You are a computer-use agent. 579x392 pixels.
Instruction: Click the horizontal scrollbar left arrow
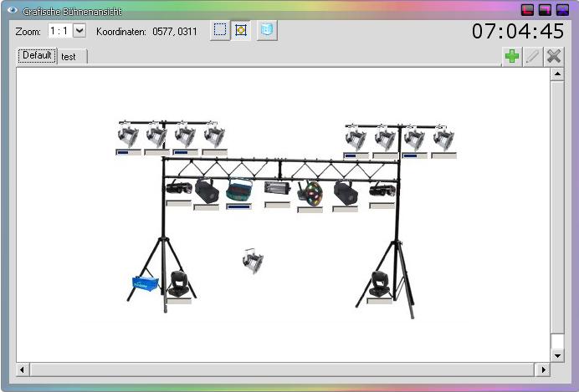pos(23,369)
